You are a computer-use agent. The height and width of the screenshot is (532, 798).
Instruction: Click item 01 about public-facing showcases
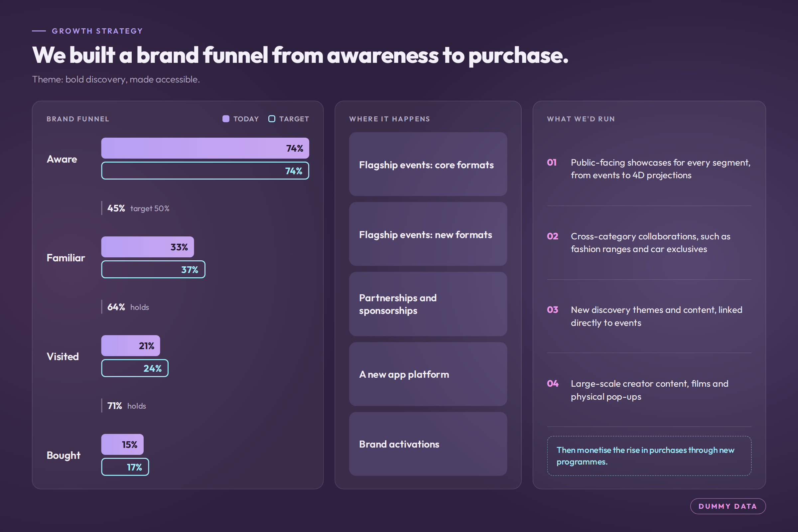[x=649, y=169]
